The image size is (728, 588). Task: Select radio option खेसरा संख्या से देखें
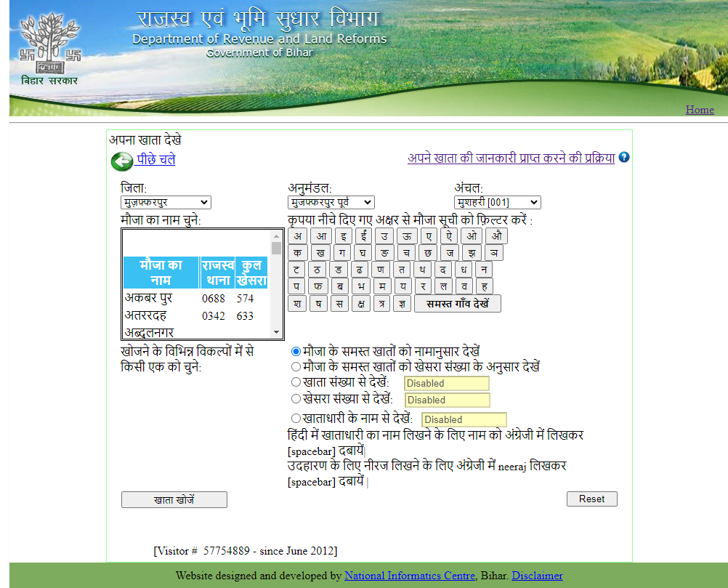pyautogui.click(x=296, y=400)
